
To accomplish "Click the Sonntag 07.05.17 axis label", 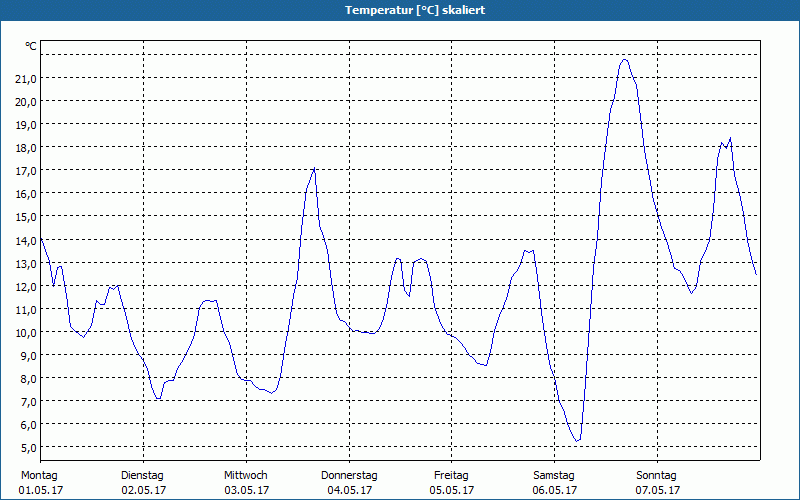I will [657, 483].
